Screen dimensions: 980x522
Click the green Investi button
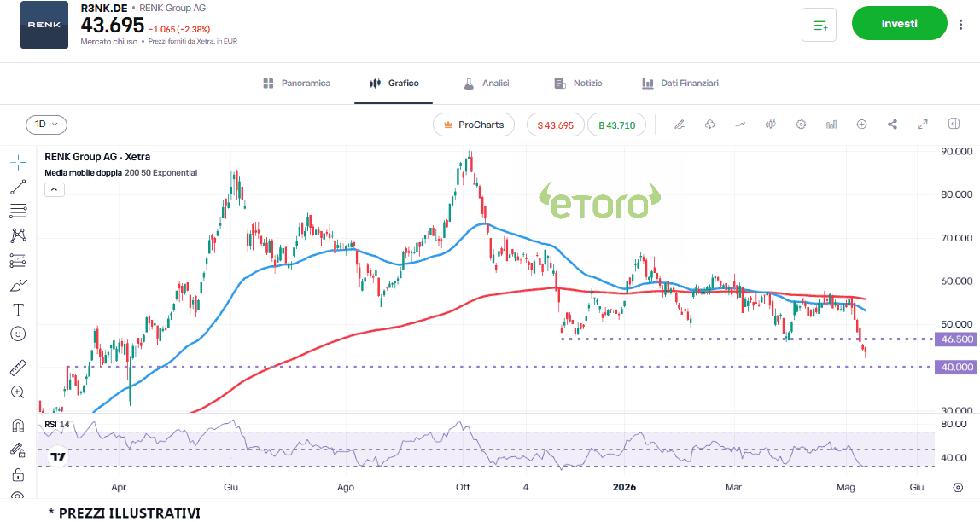tap(900, 23)
